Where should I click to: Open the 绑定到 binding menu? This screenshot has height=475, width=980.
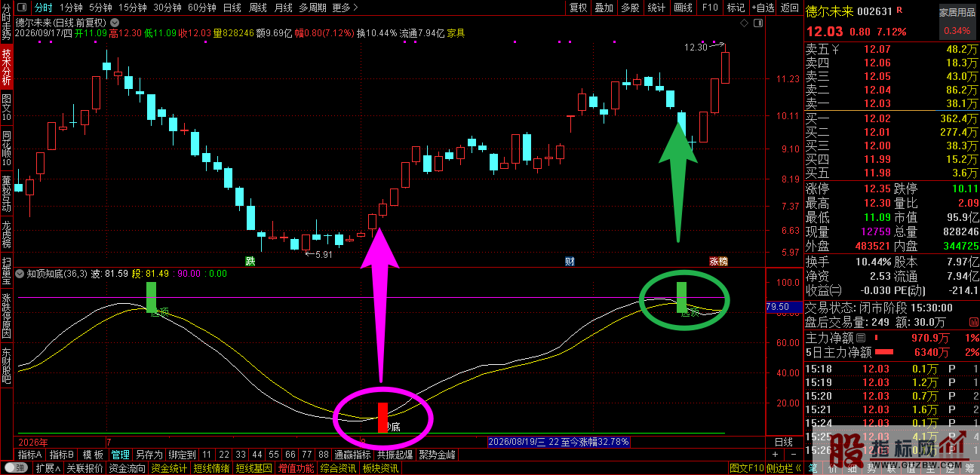[182, 455]
